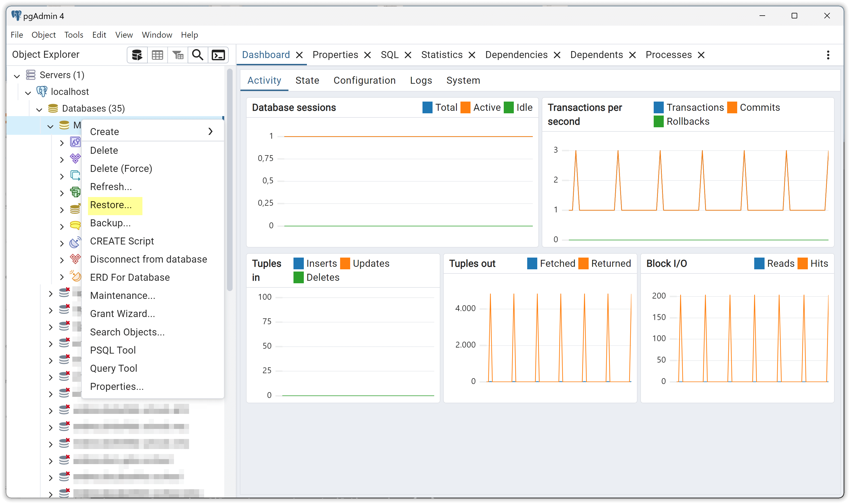Open the Help menu
This screenshot has width=850, height=504.
tap(189, 35)
